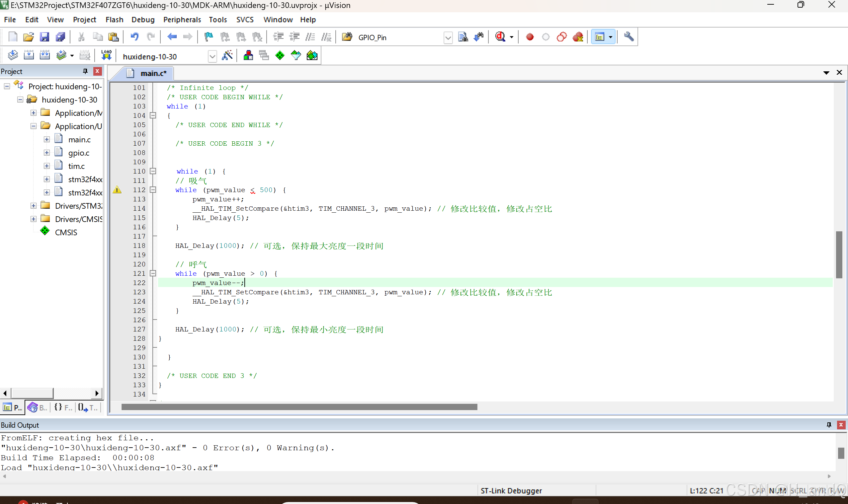
Task: Open the huxideng-10-30 target dropdown
Action: tap(212, 56)
